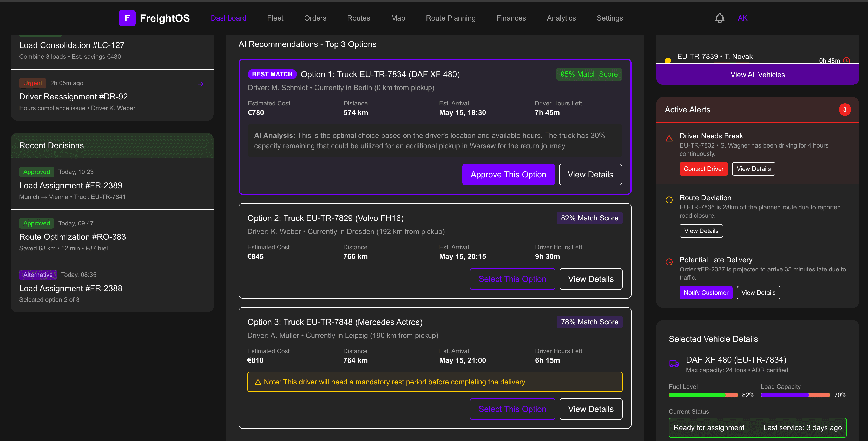Open the Orders page
Image resolution: width=868 pixels, height=441 pixels.
click(x=315, y=18)
